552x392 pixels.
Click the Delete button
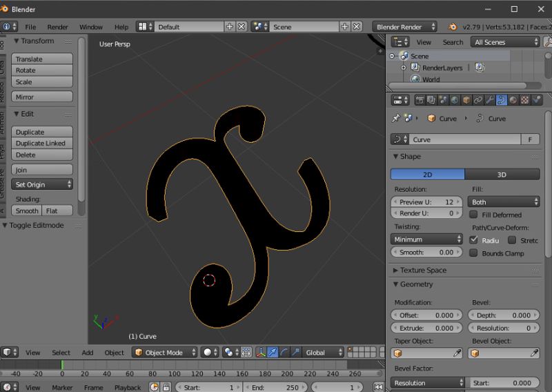tap(42, 155)
